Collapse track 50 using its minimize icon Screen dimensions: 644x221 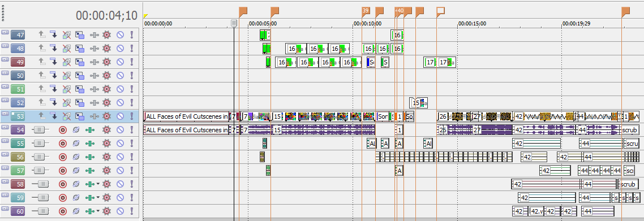point(5,72)
